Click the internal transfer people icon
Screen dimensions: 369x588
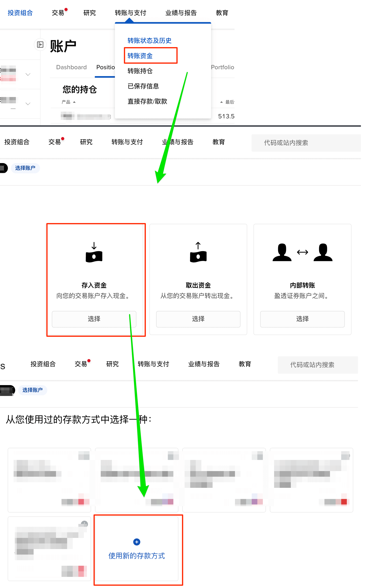(302, 253)
